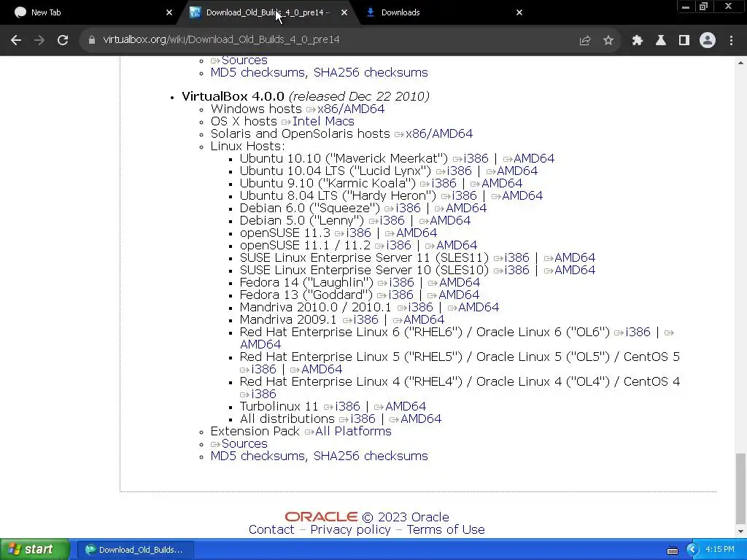Reload the current page
The image size is (747, 560).
pyautogui.click(x=63, y=41)
